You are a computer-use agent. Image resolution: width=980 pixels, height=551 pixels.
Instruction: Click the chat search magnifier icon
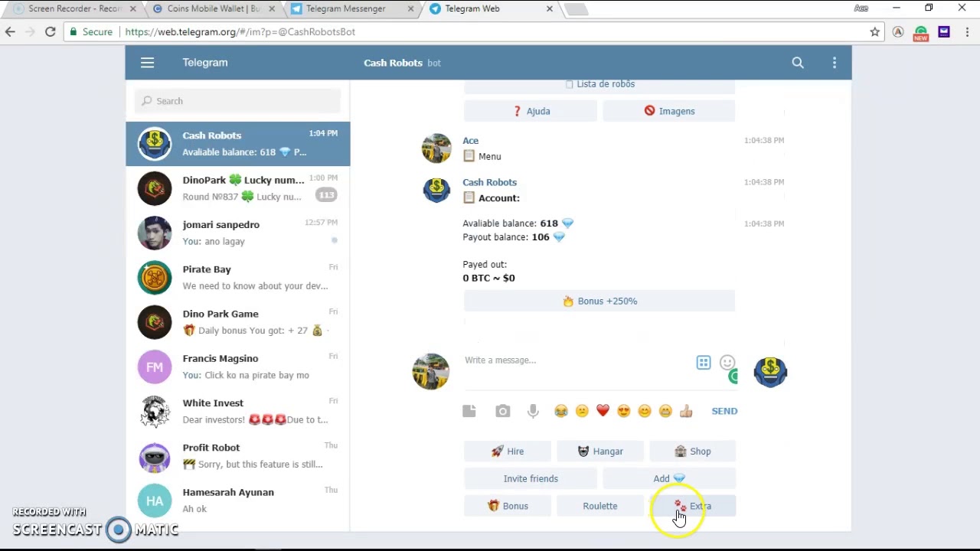[798, 63]
